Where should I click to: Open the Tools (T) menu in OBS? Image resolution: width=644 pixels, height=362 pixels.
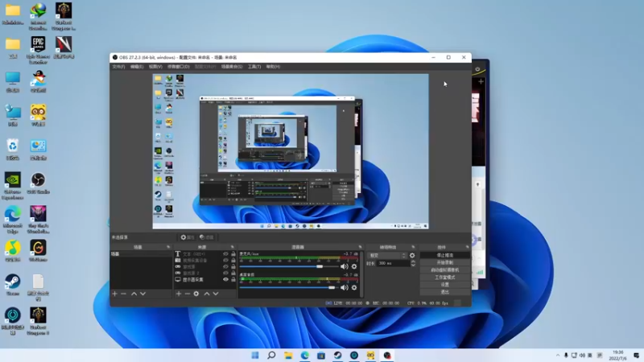(254, 67)
